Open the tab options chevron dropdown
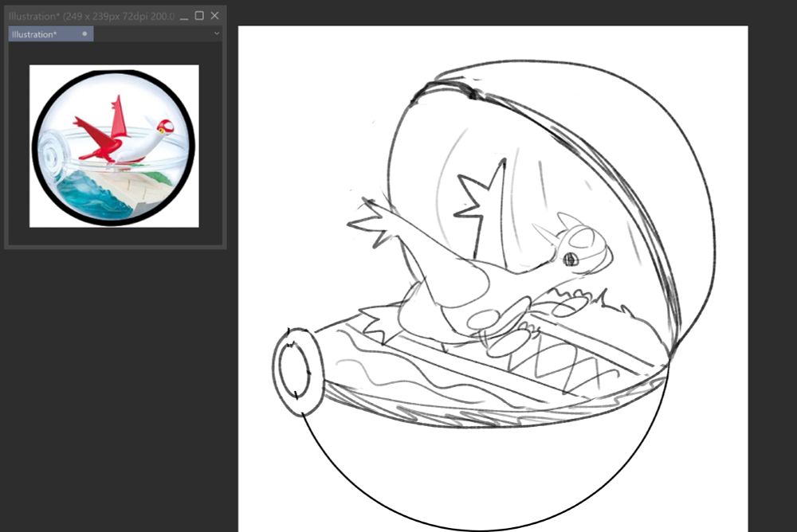The height and width of the screenshot is (532, 797). point(216,33)
